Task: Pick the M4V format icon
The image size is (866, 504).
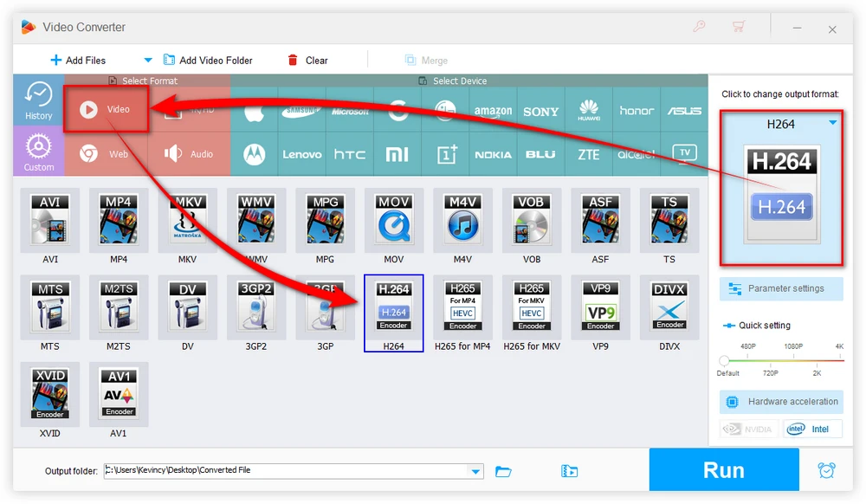Action: click(x=462, y=220)
